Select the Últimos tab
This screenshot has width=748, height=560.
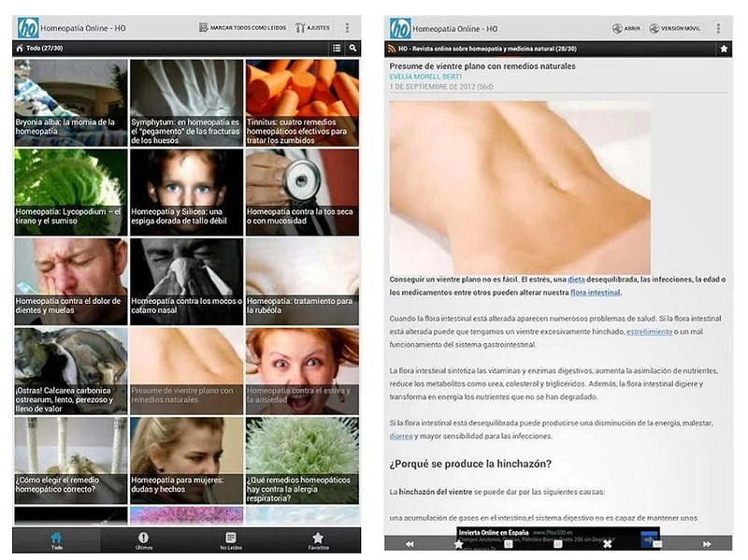144,540
